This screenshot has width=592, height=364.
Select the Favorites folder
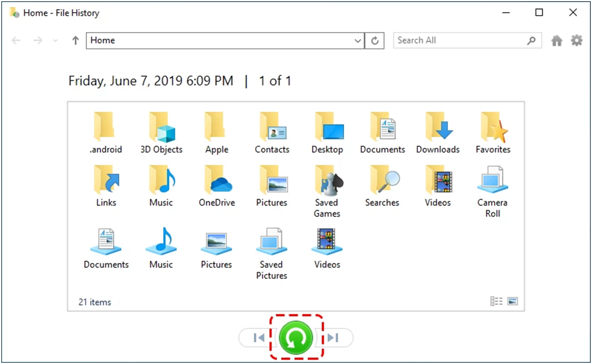coord(493,133)
